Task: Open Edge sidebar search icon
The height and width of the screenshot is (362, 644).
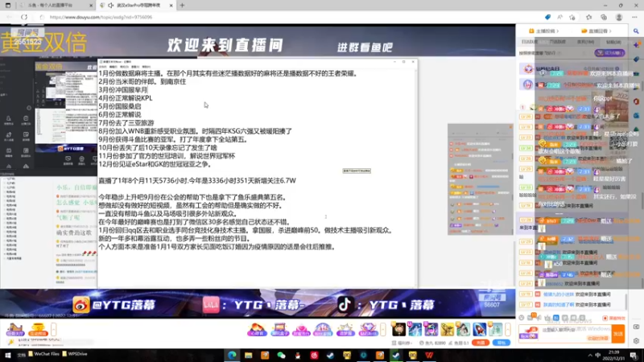Action: (636, 31)
